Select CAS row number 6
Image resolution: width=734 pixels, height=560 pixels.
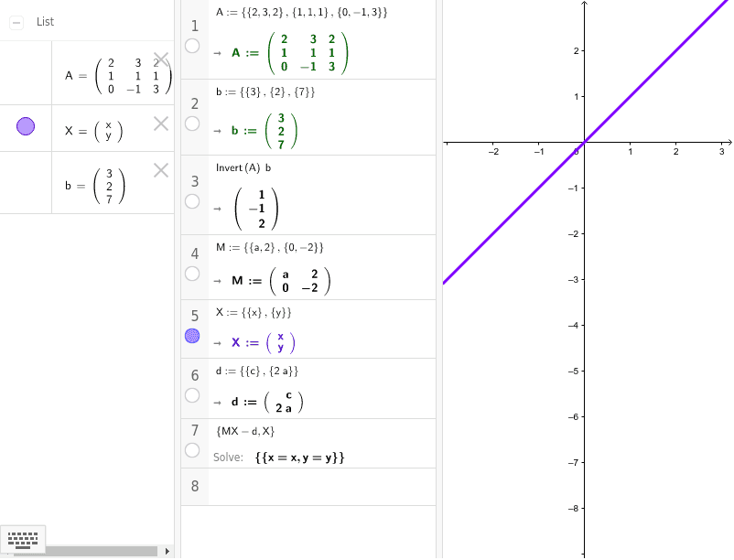[195, 375]
